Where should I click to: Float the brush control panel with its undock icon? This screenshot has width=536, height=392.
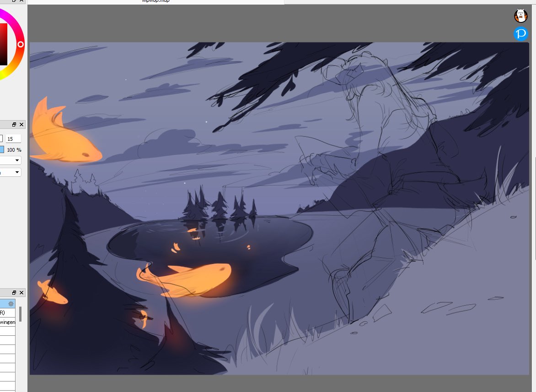click(x=14, y=125)
